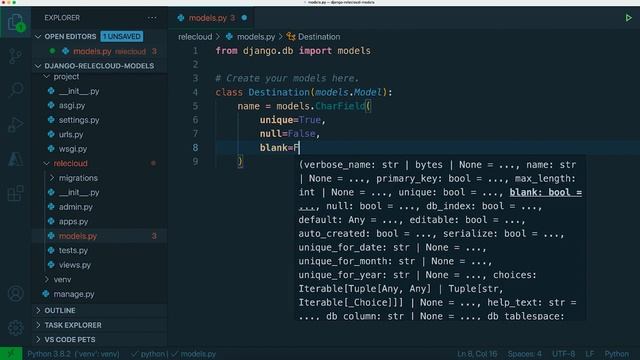Open the Source Control view icon
The height and width of the screenshot is (360, 640).
[16, 56]
